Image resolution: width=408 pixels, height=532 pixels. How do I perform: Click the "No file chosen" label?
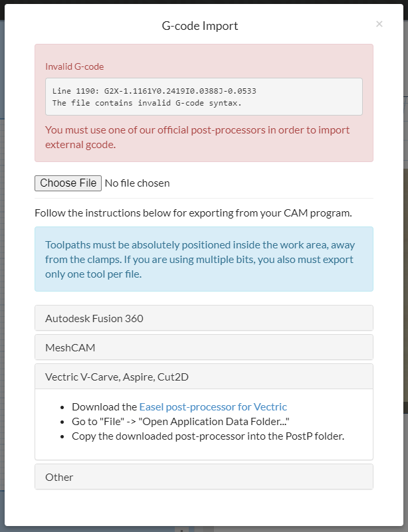click(137, 183)
